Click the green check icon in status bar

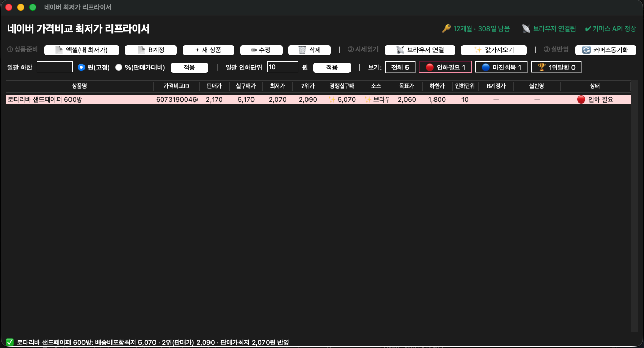pos(10,342)
